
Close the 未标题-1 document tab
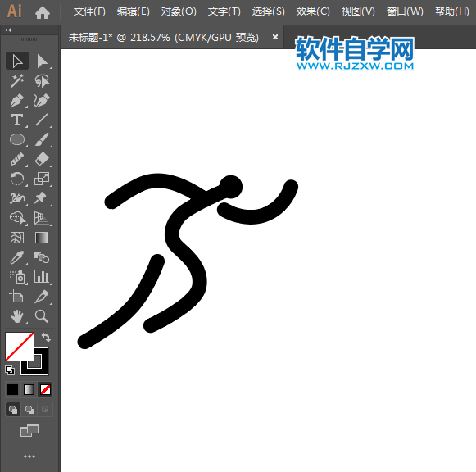(275, 37)
